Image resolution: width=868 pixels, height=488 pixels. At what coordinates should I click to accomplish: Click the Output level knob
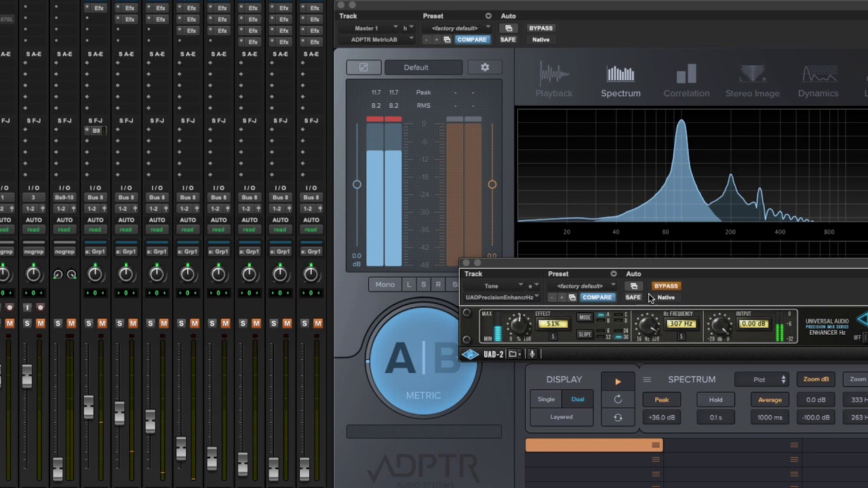pos(720,326)
